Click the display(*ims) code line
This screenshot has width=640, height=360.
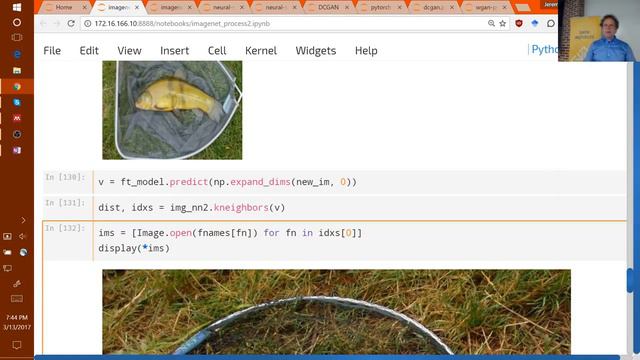pyautogui.click(x=134, y=248)
